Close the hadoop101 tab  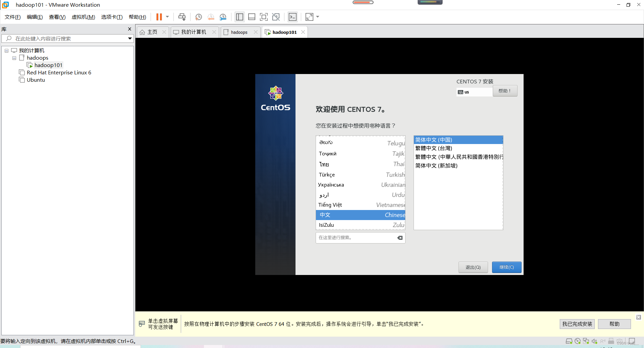coord(303,32)
